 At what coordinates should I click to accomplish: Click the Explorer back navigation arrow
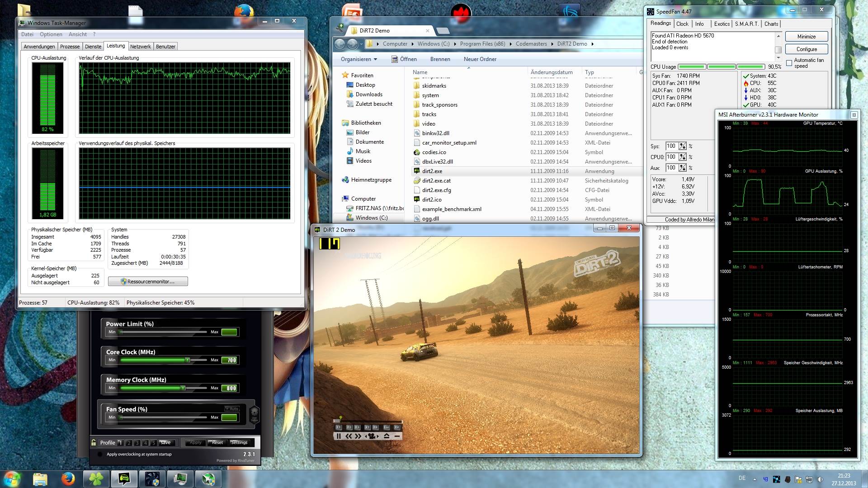(x=340, y=44)
